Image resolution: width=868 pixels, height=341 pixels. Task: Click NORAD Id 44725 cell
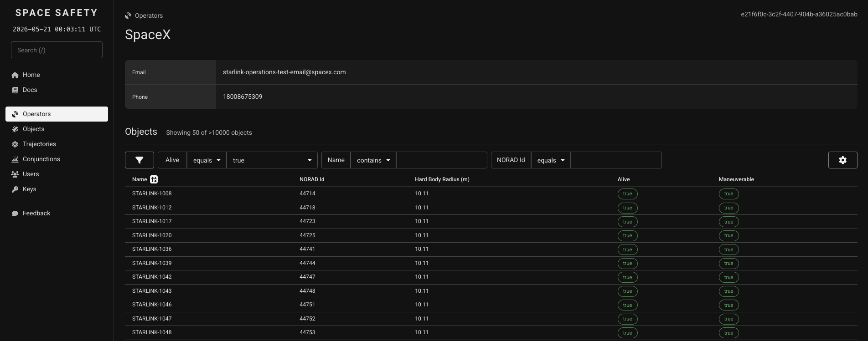pyautogui.click(x=307, y=235)
